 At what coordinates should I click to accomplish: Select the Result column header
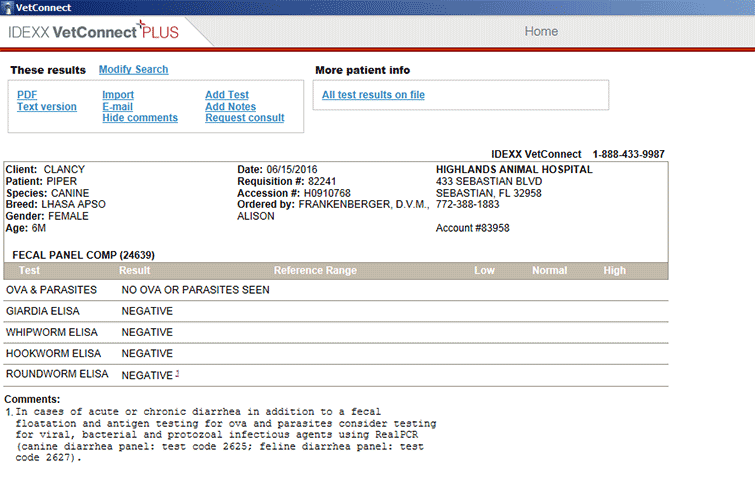point(135,271)
